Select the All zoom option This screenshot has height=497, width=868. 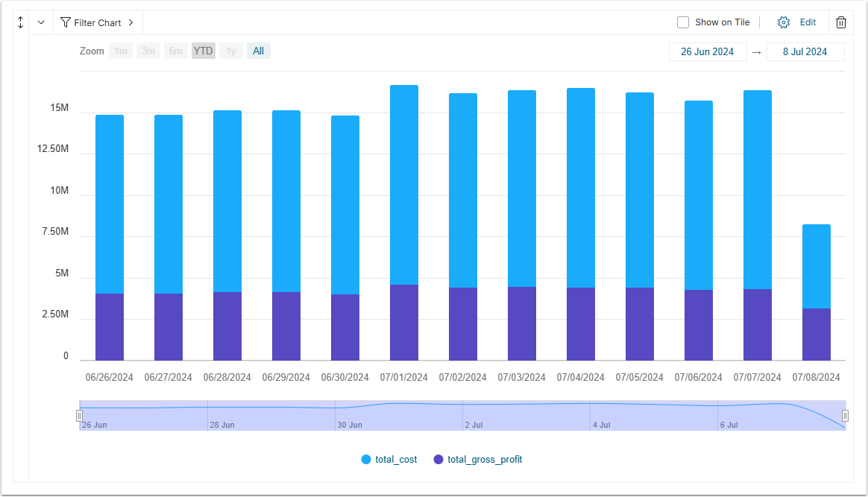[259, 51]
